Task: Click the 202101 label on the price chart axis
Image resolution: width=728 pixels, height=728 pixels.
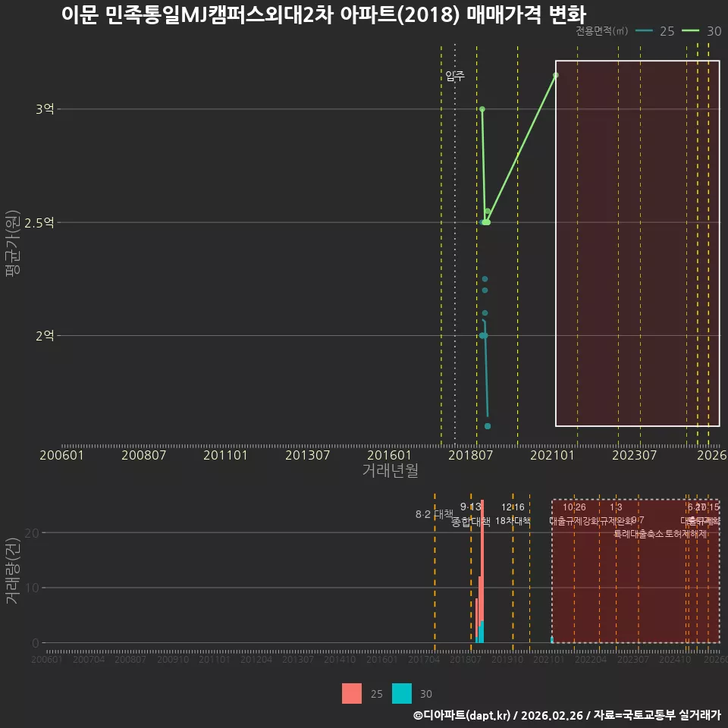Action: pyautogui.click(x=553, y=455)
